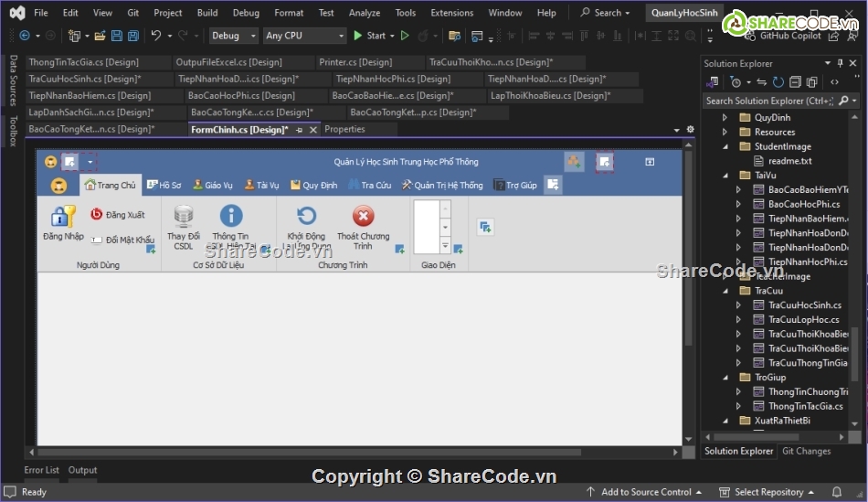868x502 pixels.
Task: Collapse All in Solution Explorer
Action: pos(795,82)
